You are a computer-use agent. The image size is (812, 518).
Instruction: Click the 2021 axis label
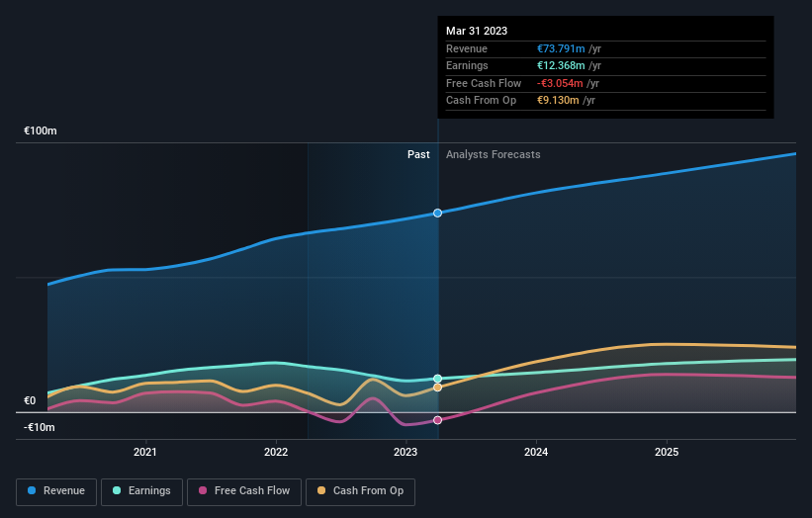tap(145, 452)
